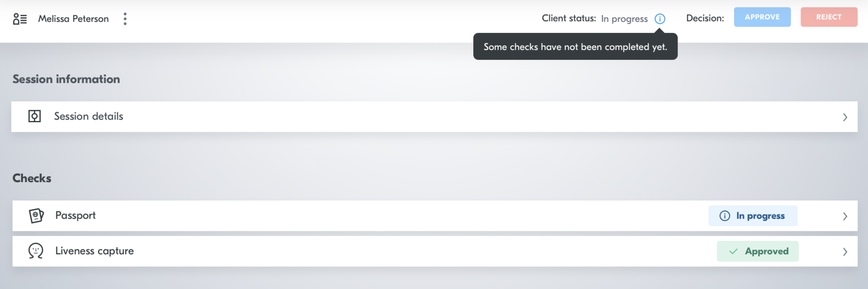Image resolution: width=868 pixels, height=289 pixels.
Task: Click the Session details document icon
Action: pos(34,116)
